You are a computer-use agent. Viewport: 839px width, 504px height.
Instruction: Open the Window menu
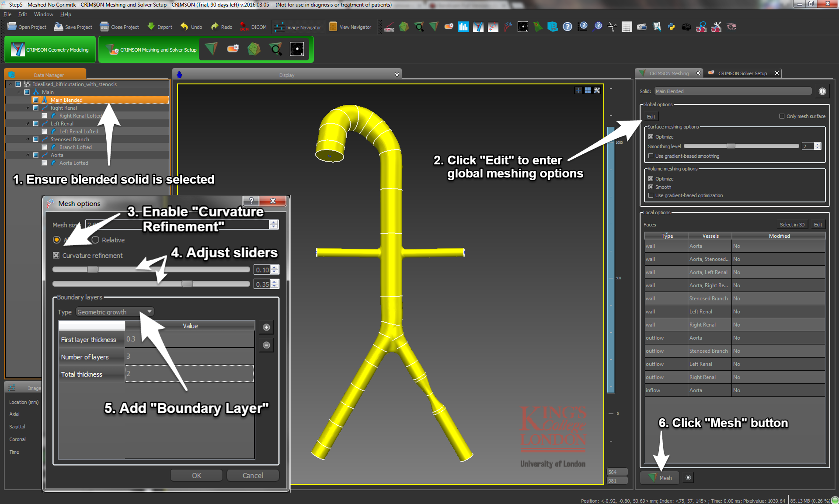[44, 14]
